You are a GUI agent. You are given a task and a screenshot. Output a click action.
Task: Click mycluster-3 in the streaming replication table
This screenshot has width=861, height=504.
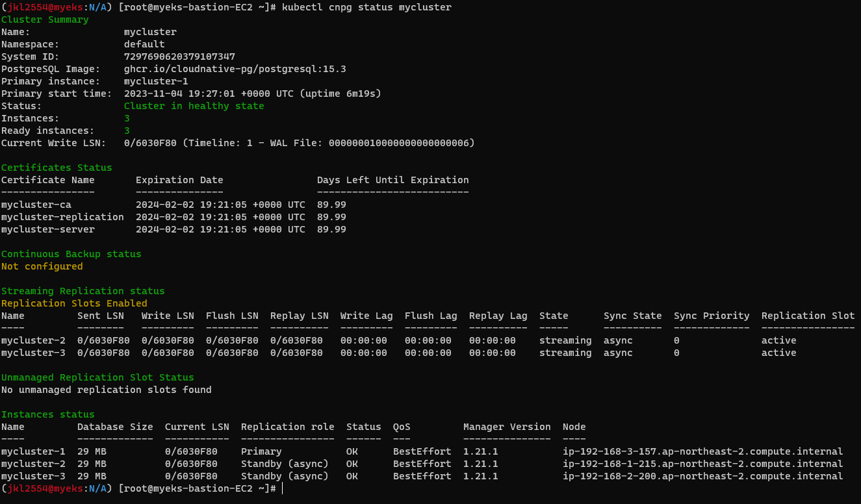(33, 353)
